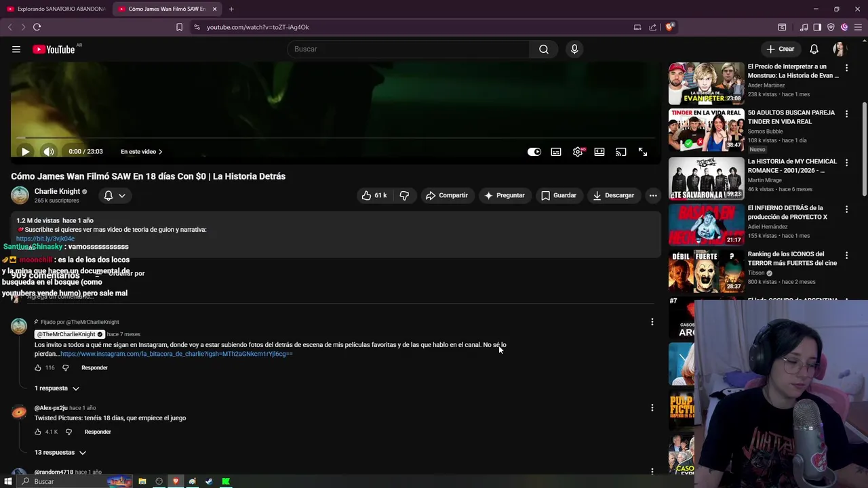Open the player settings gear
The height and width of the screenshot is (488, 868).
pos(578,152)
